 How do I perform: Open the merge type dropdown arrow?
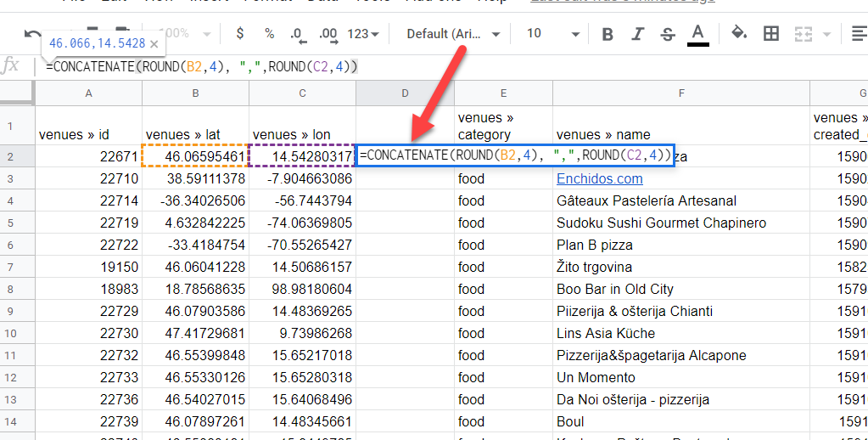pos(826,35)
